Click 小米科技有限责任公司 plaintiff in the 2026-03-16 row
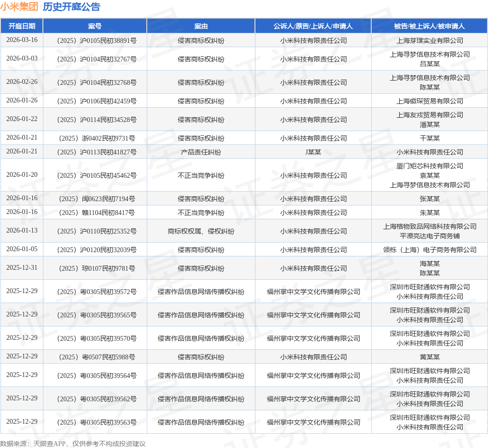The height and width of the screenshot is (448, 488). 313,41
